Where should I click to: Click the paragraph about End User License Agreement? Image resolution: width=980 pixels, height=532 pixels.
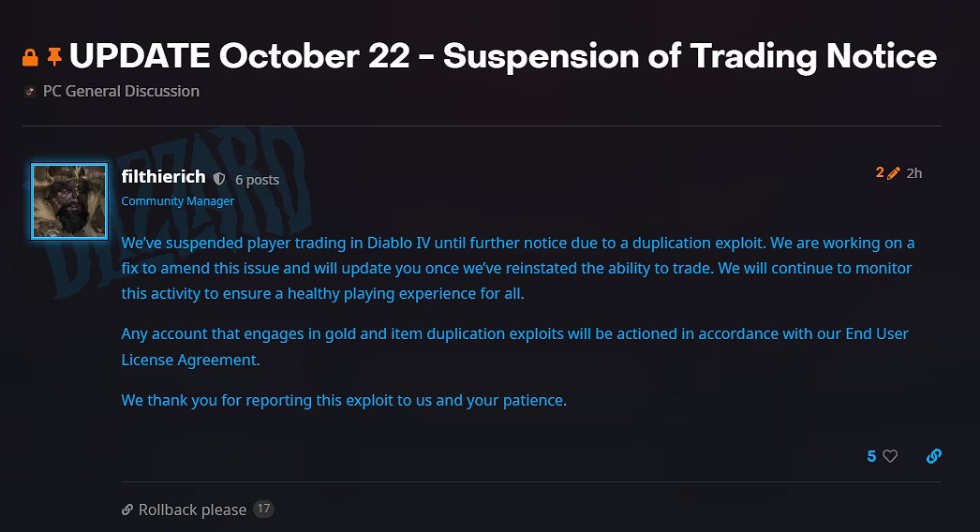514,346
